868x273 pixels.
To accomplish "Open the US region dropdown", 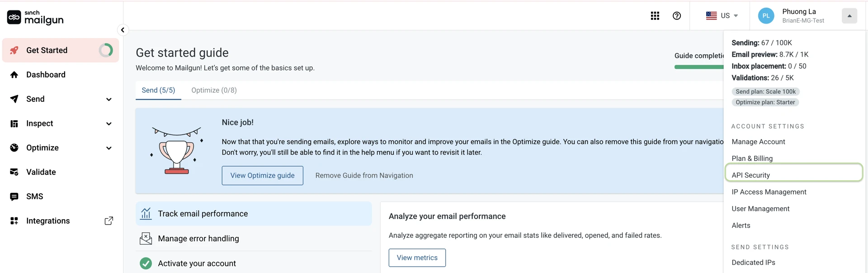I will click(722, 16).
